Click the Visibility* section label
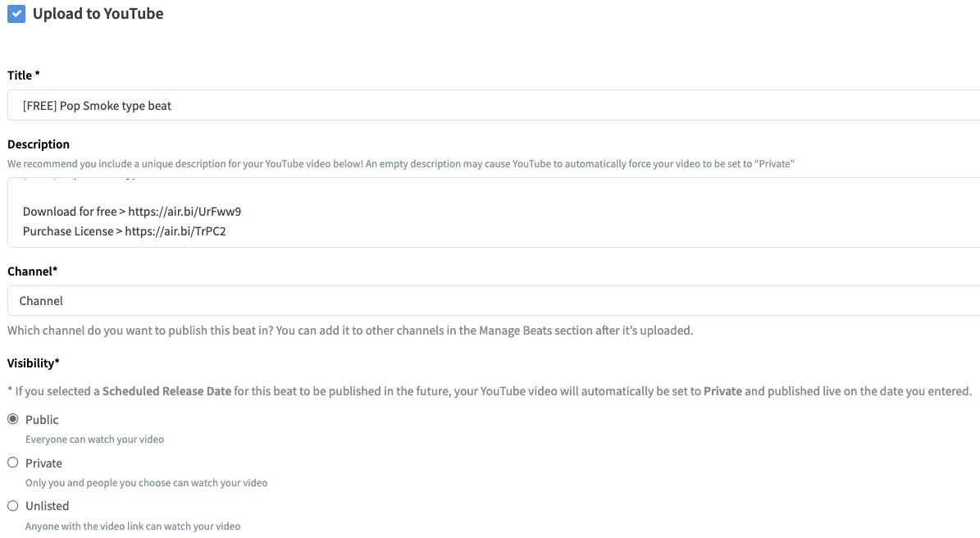This screenshot has width=980, height=538. click(x=34, y=362)
